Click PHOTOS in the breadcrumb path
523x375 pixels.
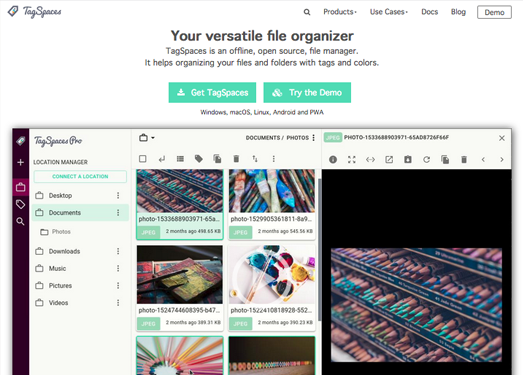298,138
